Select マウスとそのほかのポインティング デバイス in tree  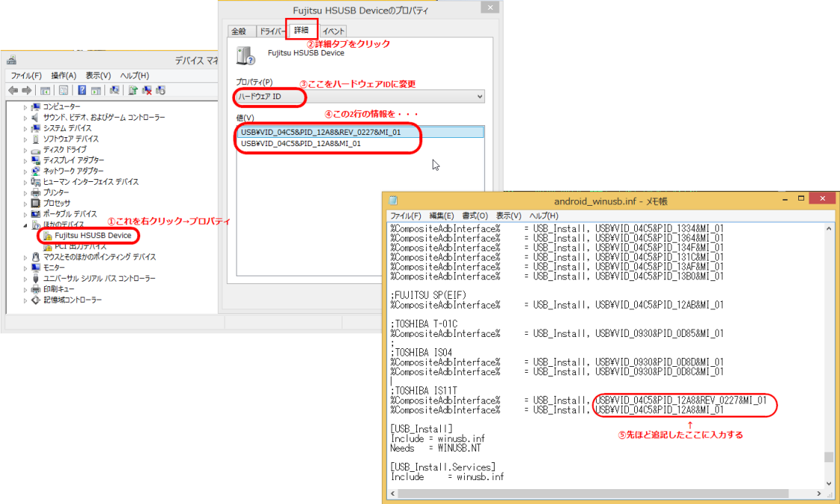(x=100, y=257)
